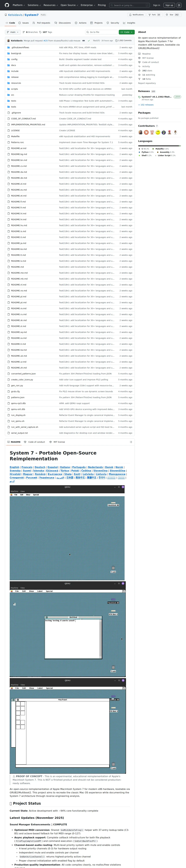Click the Sign up button
Viewport: 186px width, 868px height.
click(x=169, y=5)
